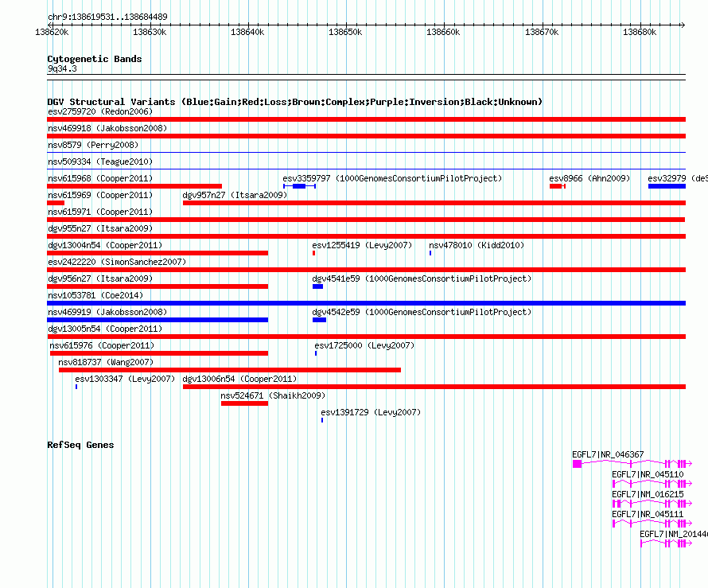Click the RefSeq Genes track title
The height and width of the screenshot is (588, 708).
(x=80, y=445)
